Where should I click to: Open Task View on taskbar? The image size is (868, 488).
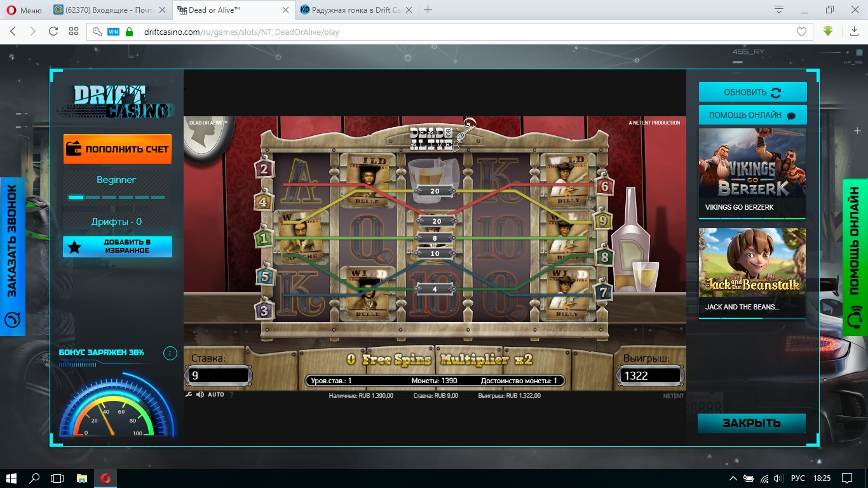click(57, 478)
